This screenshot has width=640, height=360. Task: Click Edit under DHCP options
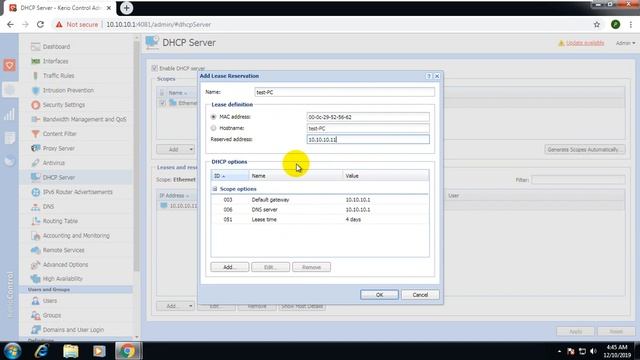pos(270,267)
